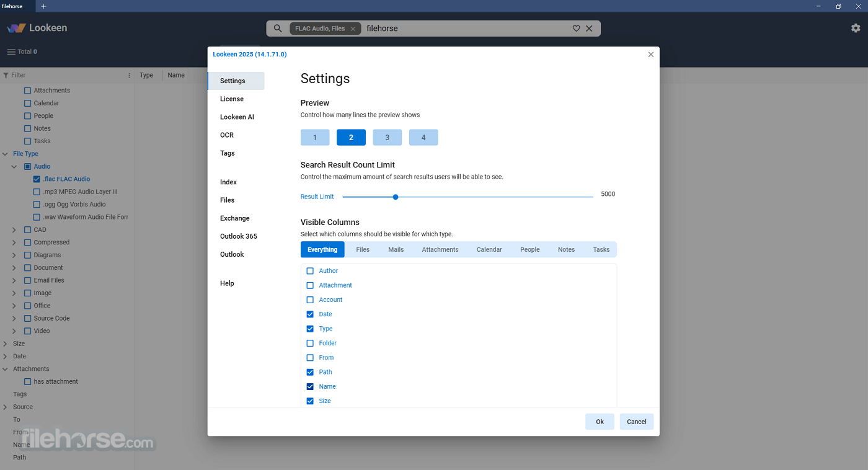The height and width of the screenshot is (470, 868).
Task: Collapse the File Type tree section
Action: [5, 154]
